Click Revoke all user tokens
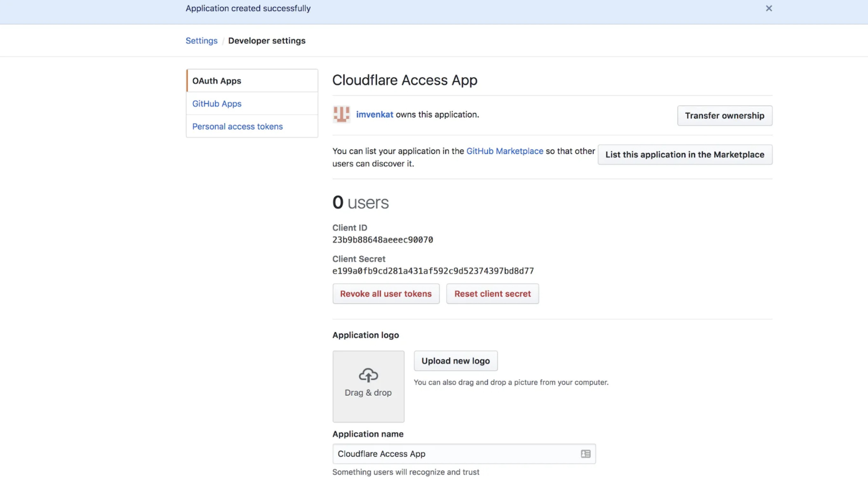 (386, 294)
